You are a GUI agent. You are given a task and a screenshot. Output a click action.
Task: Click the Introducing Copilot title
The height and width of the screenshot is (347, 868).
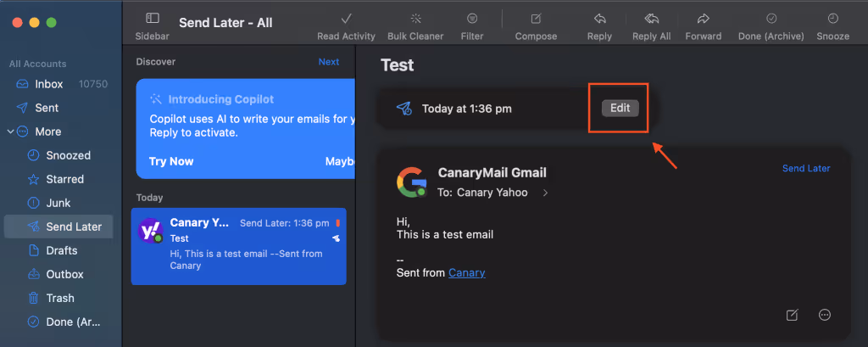pos(221,100)
